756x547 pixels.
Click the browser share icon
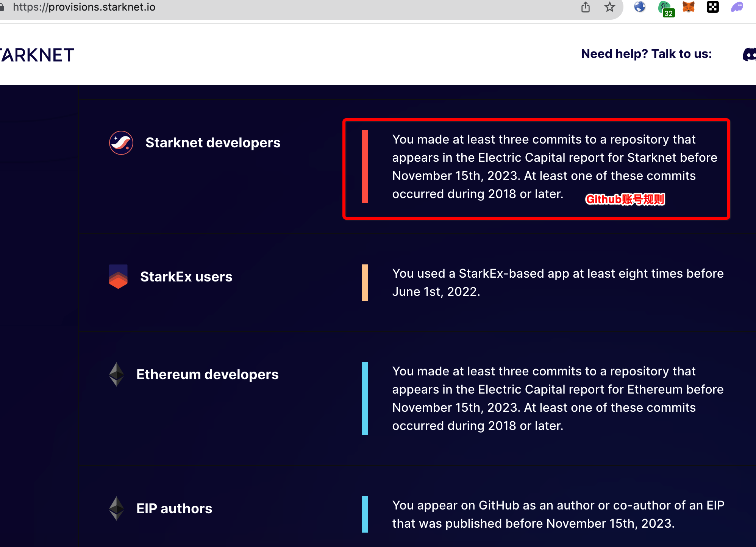click(586, 7)
